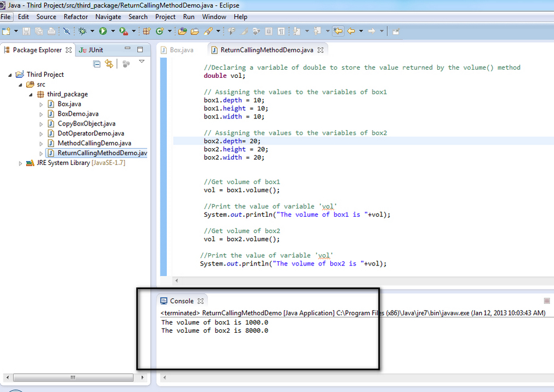Select MethodCallingDemo.java in Package Explorer
554x392 pixels.
pos(94,143)
